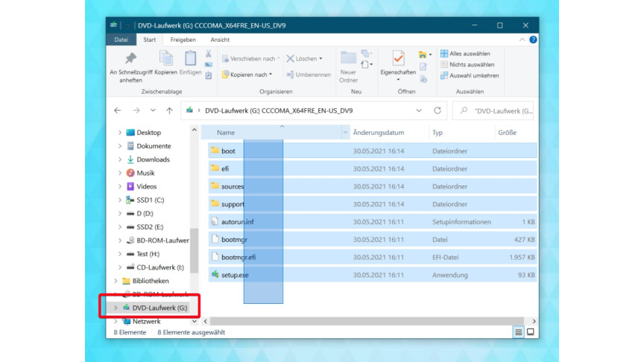The height and width of the screenshot is (362, 644).
Task: Select D (D:) in navigation pane
Action: point(145,214)
